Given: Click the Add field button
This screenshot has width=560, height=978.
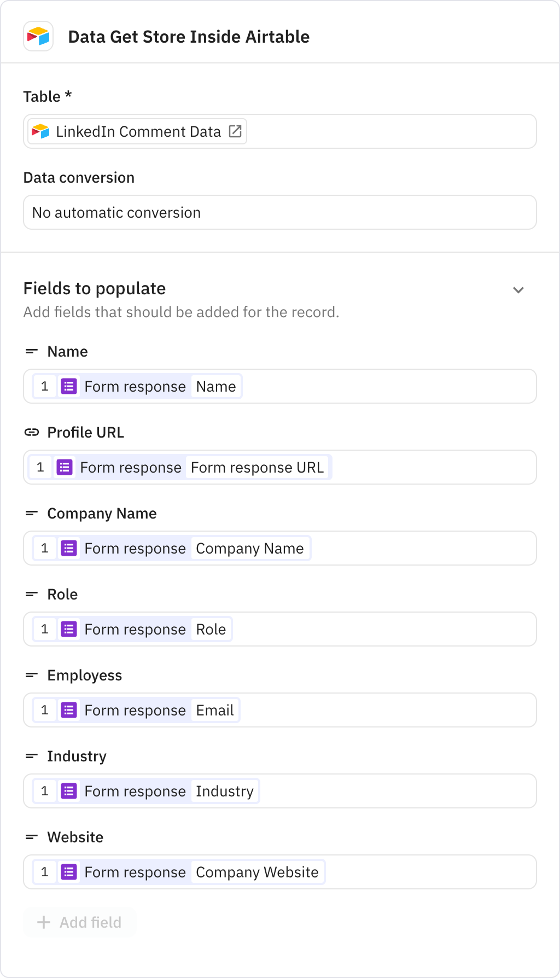Looking at the screenshot, I should [79, 922].
